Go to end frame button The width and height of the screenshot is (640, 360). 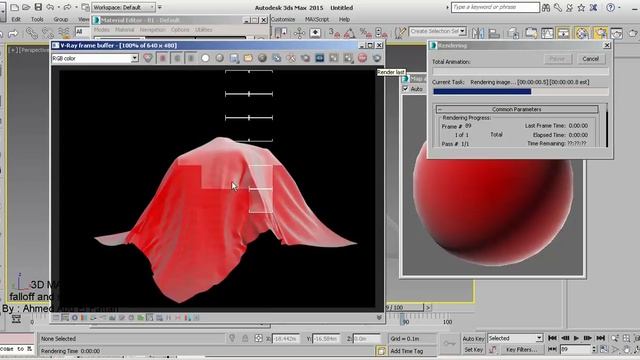(x=600, y=338)
